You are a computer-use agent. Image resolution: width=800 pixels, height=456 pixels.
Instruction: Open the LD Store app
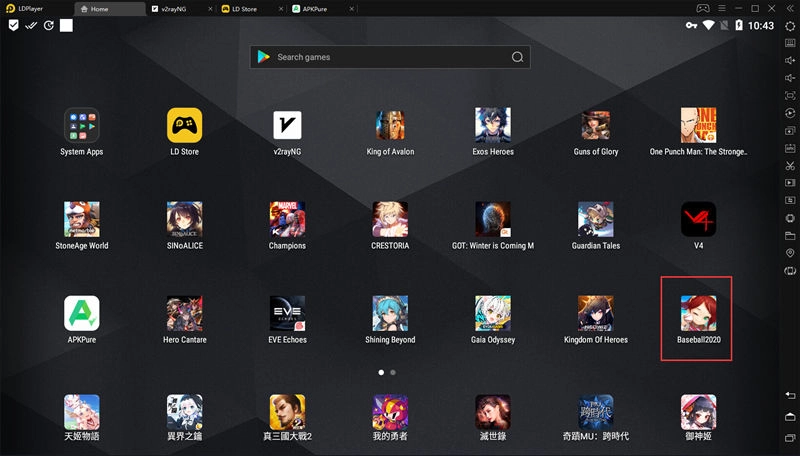(184, 126)
